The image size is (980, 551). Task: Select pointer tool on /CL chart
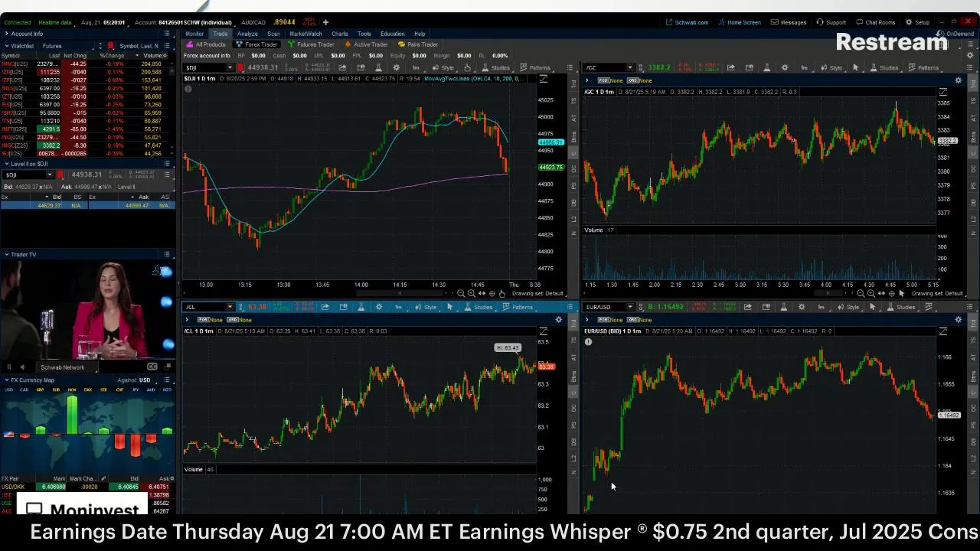[x=449, y=307]
